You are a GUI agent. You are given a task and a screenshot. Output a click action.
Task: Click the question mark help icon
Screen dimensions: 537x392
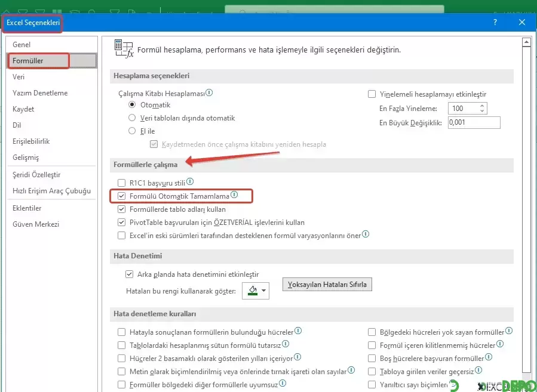(x=495, y=22)
